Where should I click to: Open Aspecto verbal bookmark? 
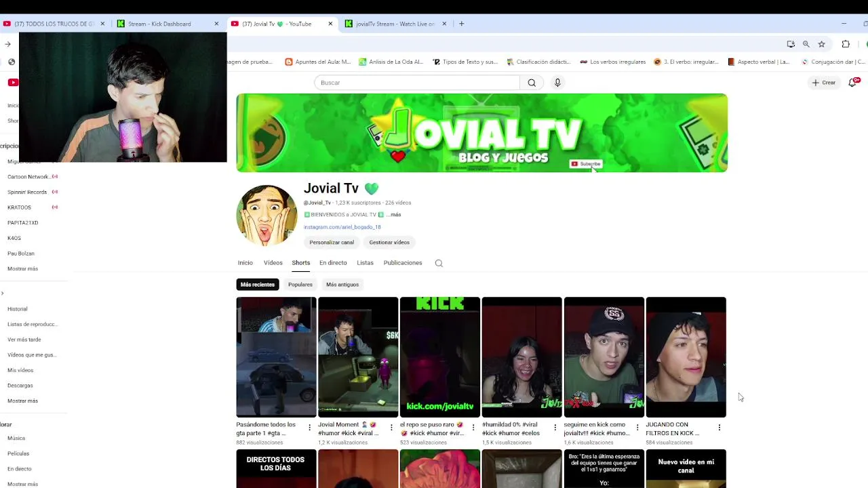pos(758,62)
